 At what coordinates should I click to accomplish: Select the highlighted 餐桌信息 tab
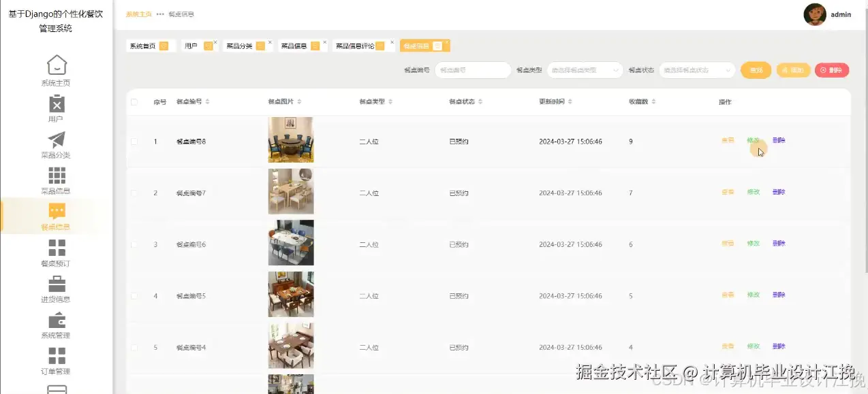click(x=424, y=46)
